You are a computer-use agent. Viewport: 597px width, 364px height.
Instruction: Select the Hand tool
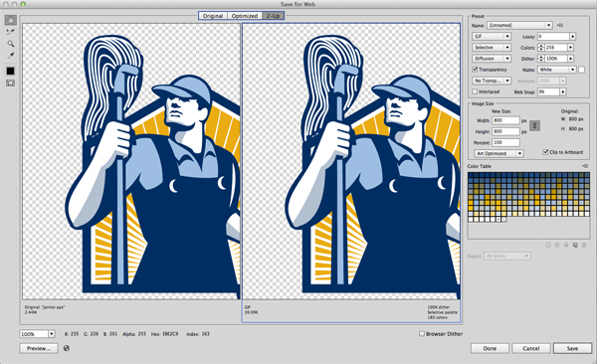point(11,20)
